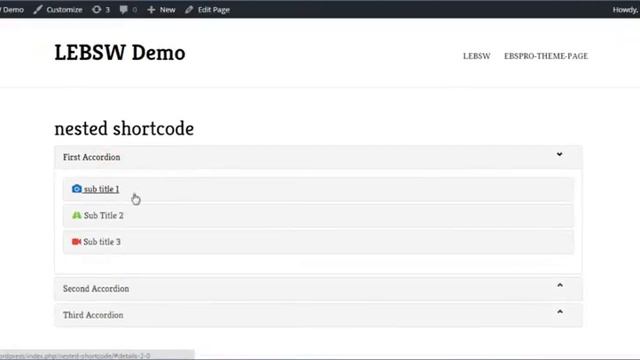
Task: Collapse the First Accordion using its chevron
Action: 560,154
